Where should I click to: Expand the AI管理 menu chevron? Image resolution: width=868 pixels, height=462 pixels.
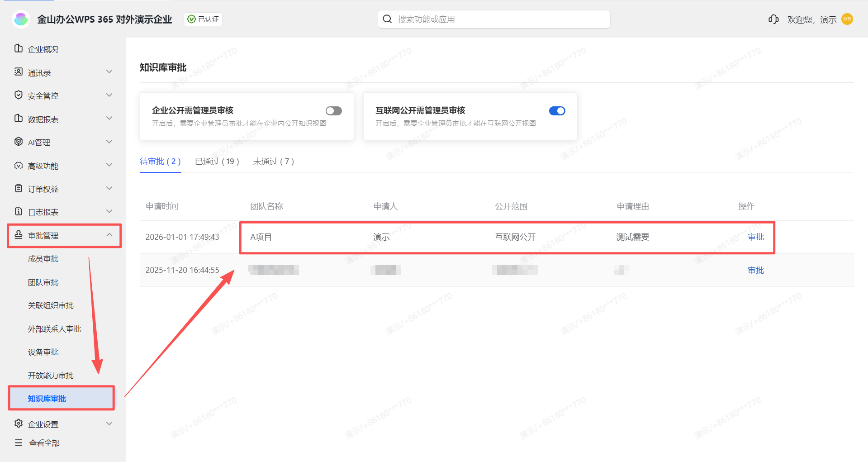tap(109, 142)
